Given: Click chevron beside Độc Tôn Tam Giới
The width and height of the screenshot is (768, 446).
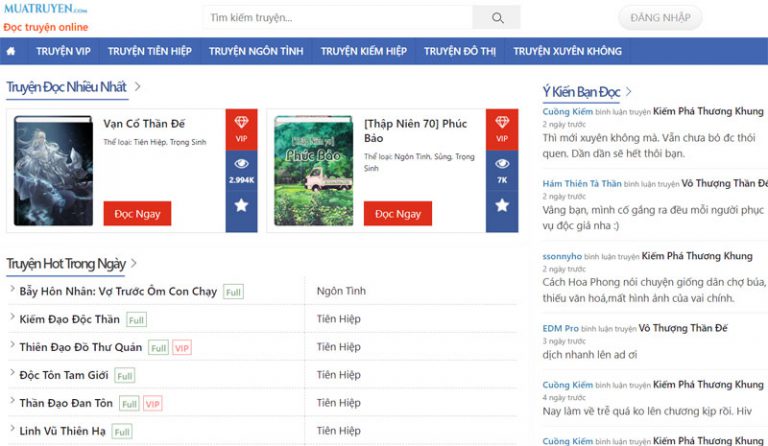Looking at the screenshot, I should coord(12,373).
